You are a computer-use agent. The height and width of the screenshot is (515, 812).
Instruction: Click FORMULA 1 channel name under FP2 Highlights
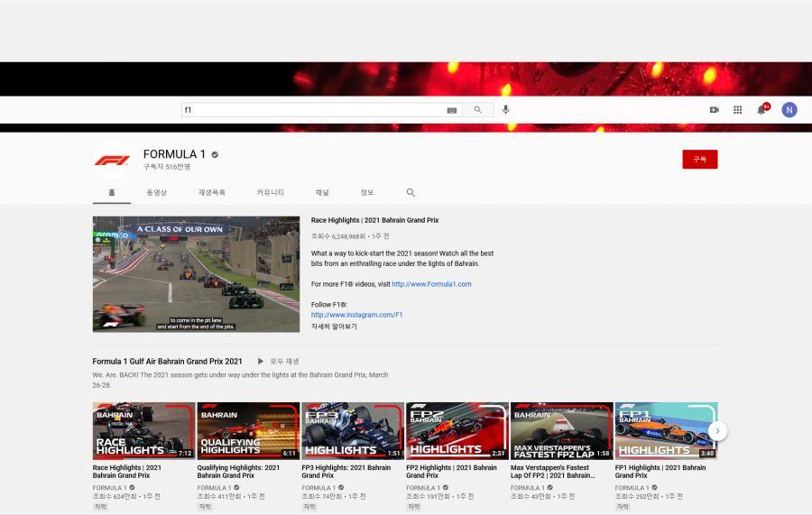pyautogui.click(x=422, y=488)
